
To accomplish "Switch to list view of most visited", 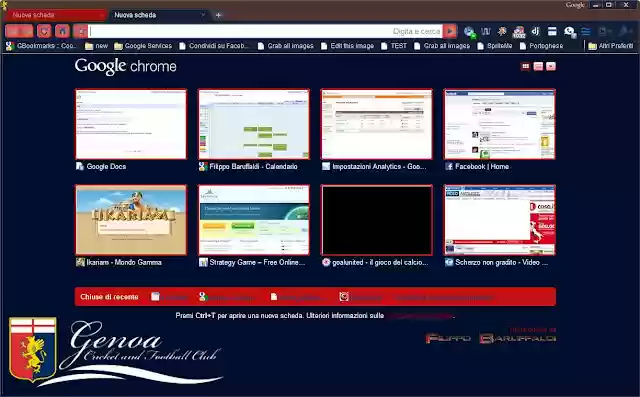I will (538, 66).
